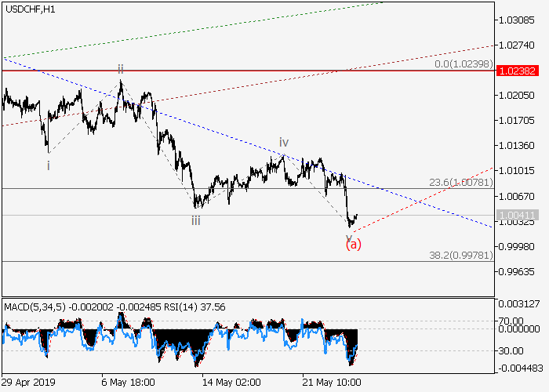Click the wave iv label
Screen dimensions: 549x392
(284, 142)
